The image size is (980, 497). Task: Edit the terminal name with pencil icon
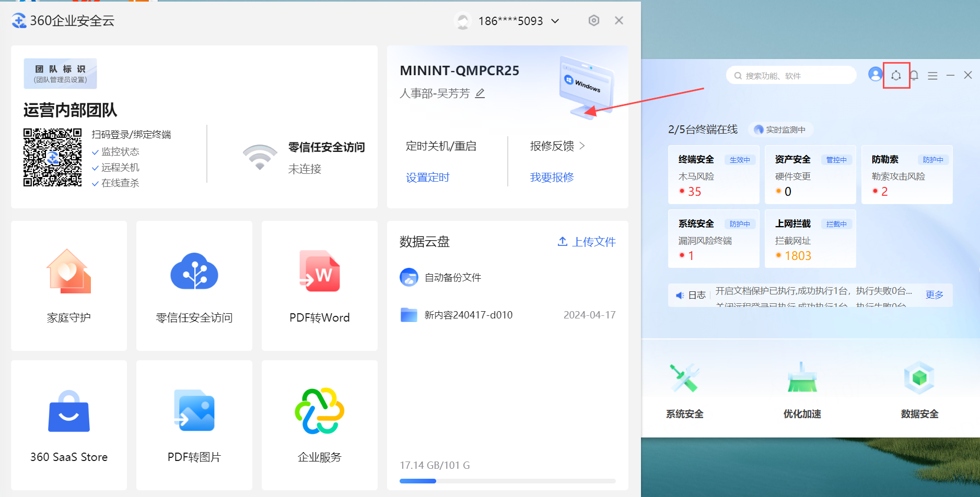(480, 93)
